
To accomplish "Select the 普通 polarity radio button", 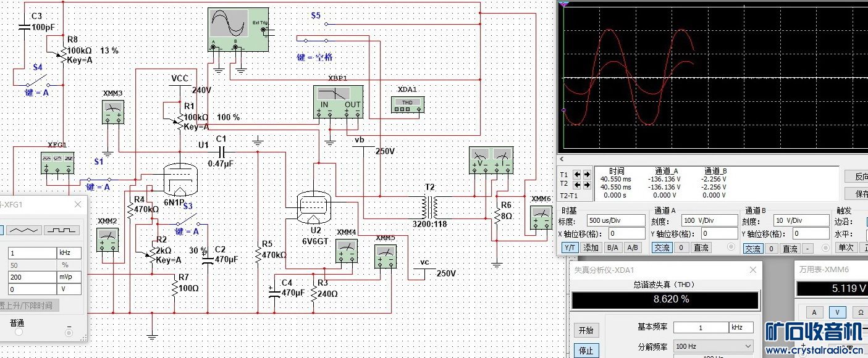I will click(x=19, y=332).
